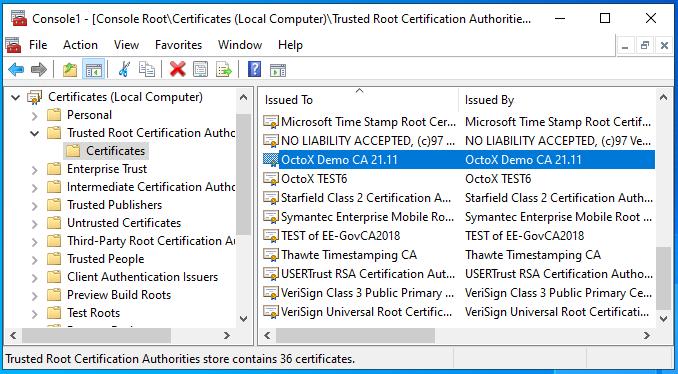Expand Trusted People folder
This screenshot has width=678, height=374.
[35, 259]
